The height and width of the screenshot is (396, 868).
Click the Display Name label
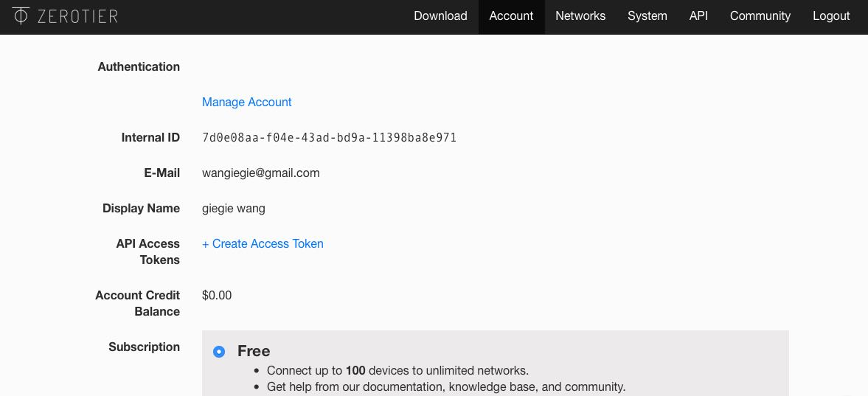141,208
